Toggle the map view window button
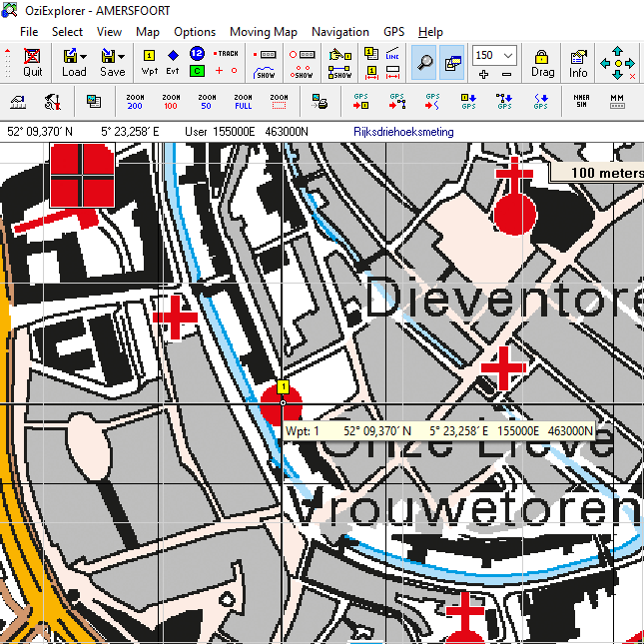This screenshot has width=644, height=644. point(452,62)
